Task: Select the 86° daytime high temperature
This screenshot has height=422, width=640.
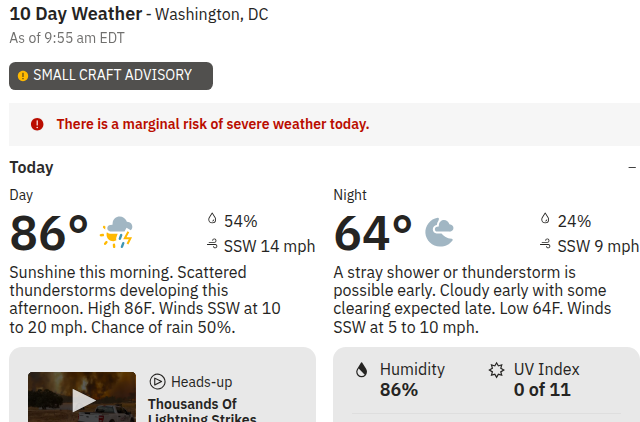Action: [x=49, y=233]
